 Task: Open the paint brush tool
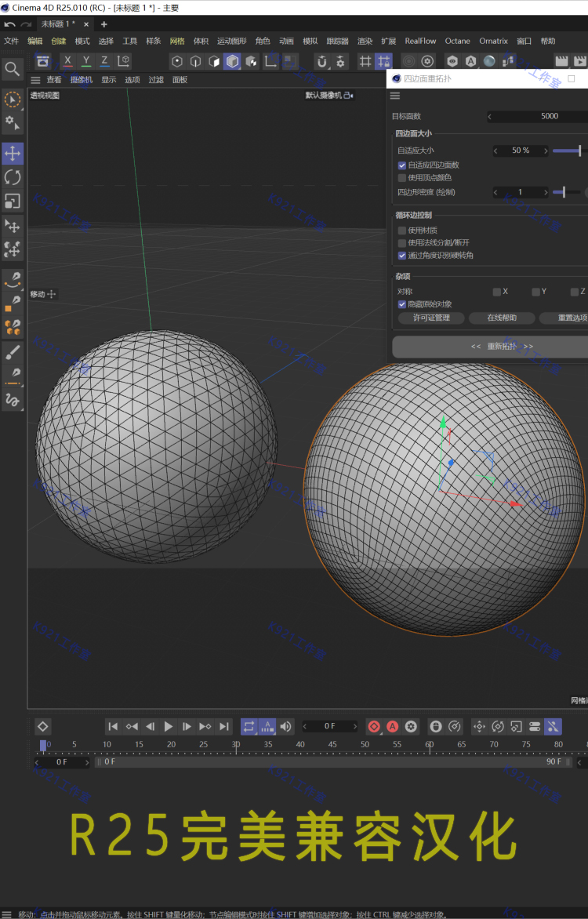(x=13, y=351)
